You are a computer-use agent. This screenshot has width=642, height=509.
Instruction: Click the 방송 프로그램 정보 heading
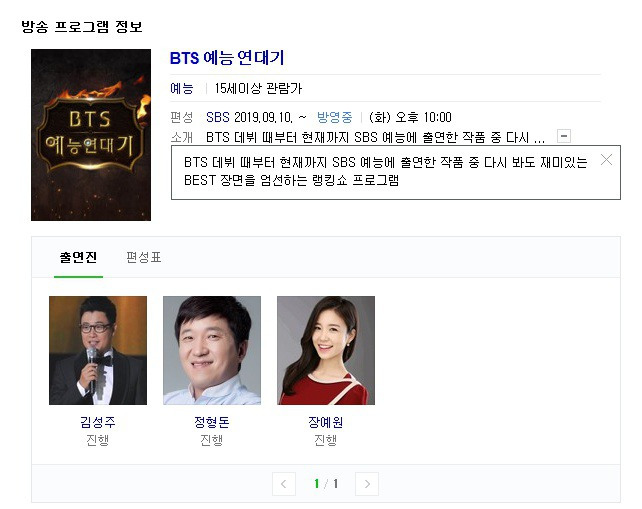(82, 27)
